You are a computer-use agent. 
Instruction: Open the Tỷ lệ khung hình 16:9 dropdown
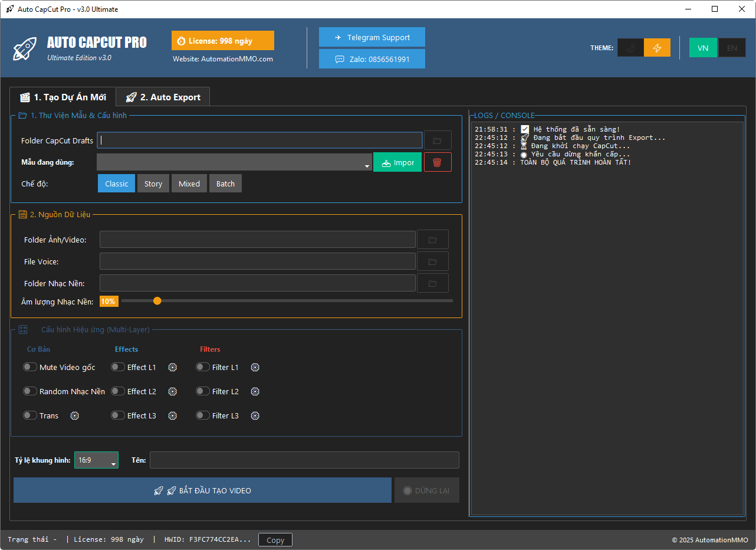click(96, 460)
